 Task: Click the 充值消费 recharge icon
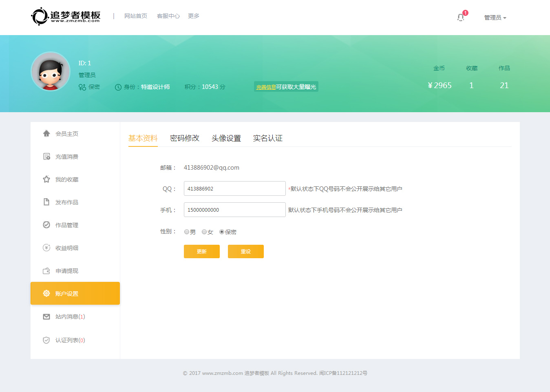(x=46, y=157)
